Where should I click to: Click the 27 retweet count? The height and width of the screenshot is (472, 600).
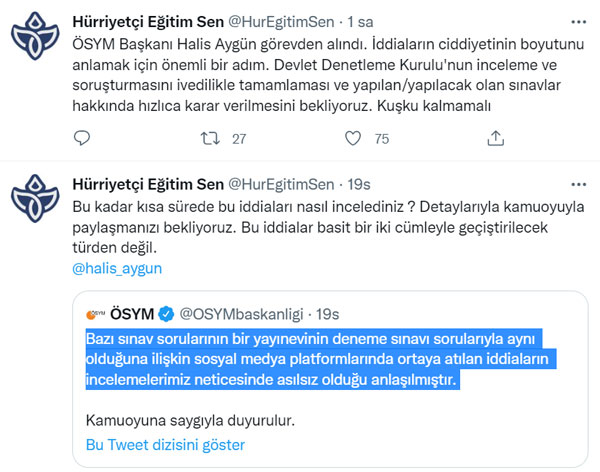click(239, 139)
